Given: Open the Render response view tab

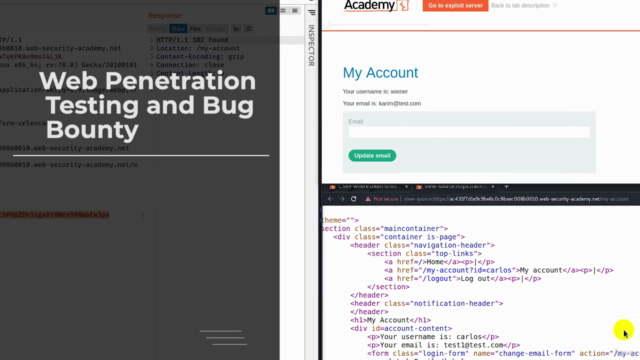Looking at the screenshot, I should click(x=216, y=29).
